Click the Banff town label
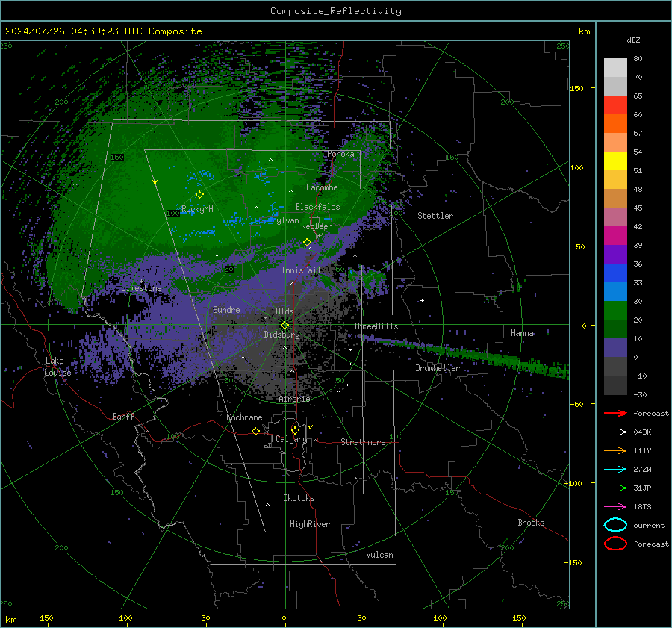 point(123,416)
